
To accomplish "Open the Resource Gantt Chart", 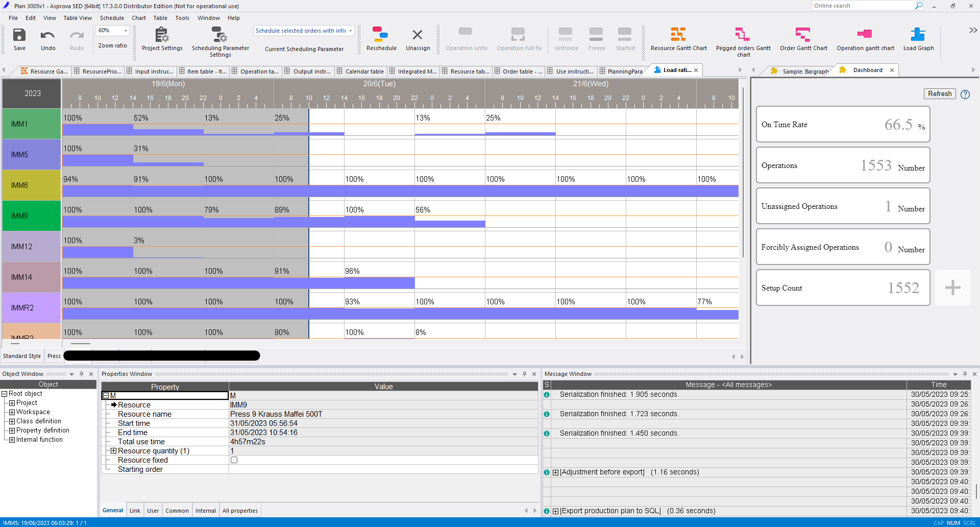I will 678,35.
